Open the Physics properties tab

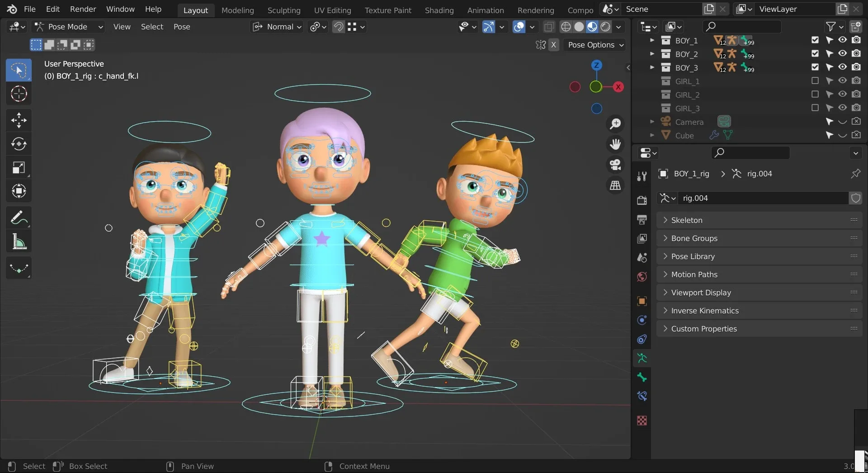pyautogui.click(x=642, y=320)
